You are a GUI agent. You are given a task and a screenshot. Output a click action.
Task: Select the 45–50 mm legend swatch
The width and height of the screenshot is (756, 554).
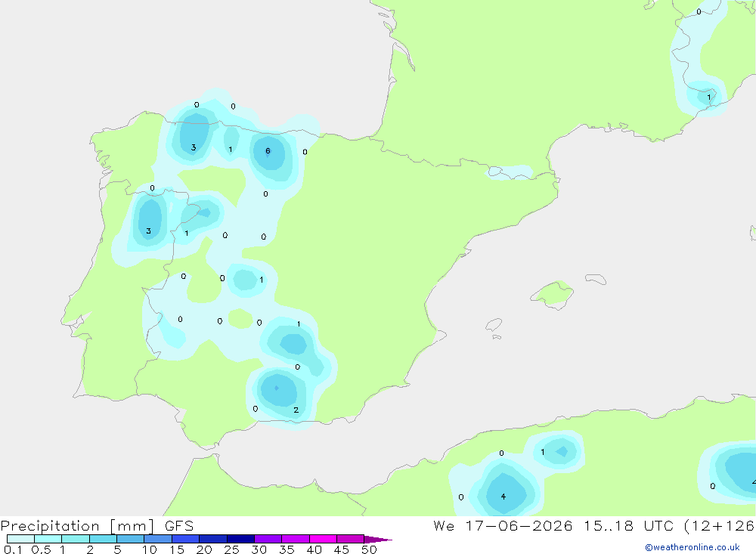click(351, 539)
